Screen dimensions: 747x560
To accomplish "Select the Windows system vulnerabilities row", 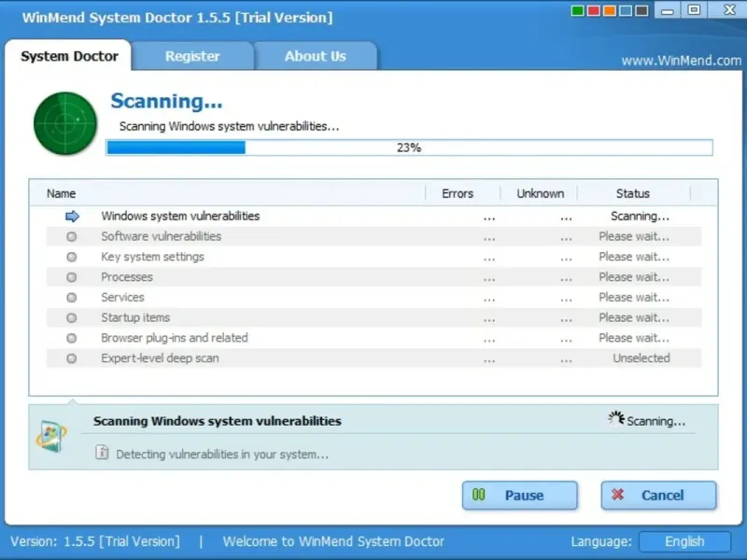I will (374, 217).
